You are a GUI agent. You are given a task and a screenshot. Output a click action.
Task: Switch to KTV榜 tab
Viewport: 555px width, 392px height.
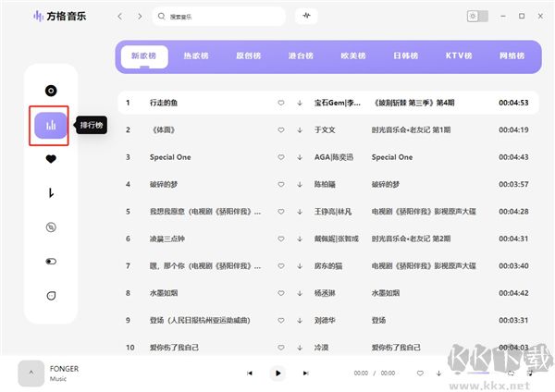click(x=459, y=55)
